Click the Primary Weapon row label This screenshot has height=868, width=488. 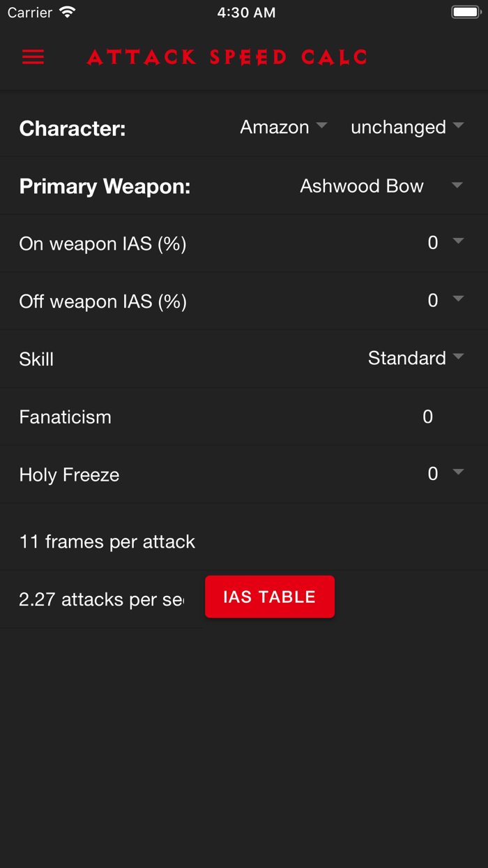105,186
